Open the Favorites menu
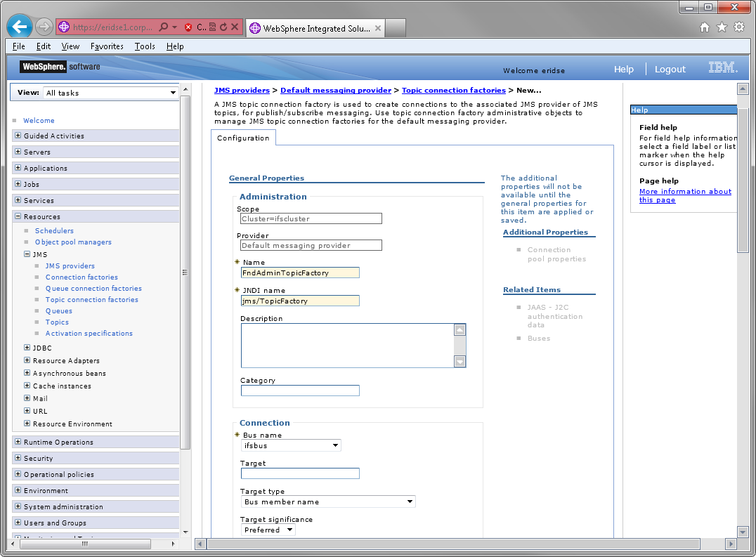 (107, 46)
